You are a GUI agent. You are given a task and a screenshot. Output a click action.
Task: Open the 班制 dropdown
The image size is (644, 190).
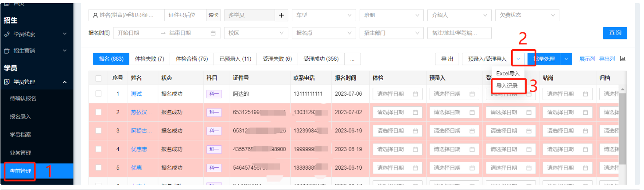pos(391,15)
